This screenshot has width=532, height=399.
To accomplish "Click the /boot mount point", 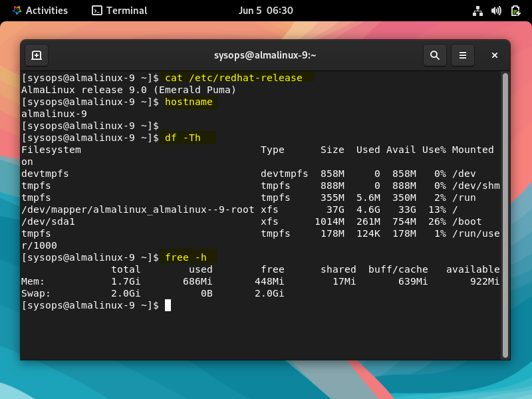I will [467, 221].
